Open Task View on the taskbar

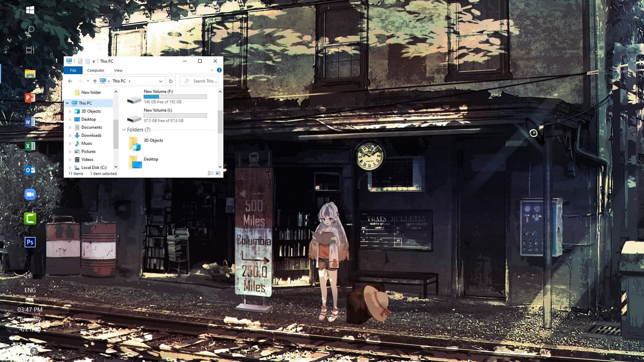click(30, 50)
